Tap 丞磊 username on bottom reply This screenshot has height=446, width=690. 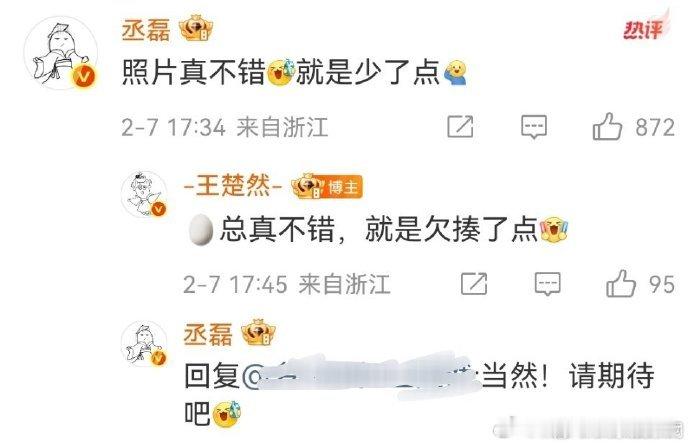(208, 334)
